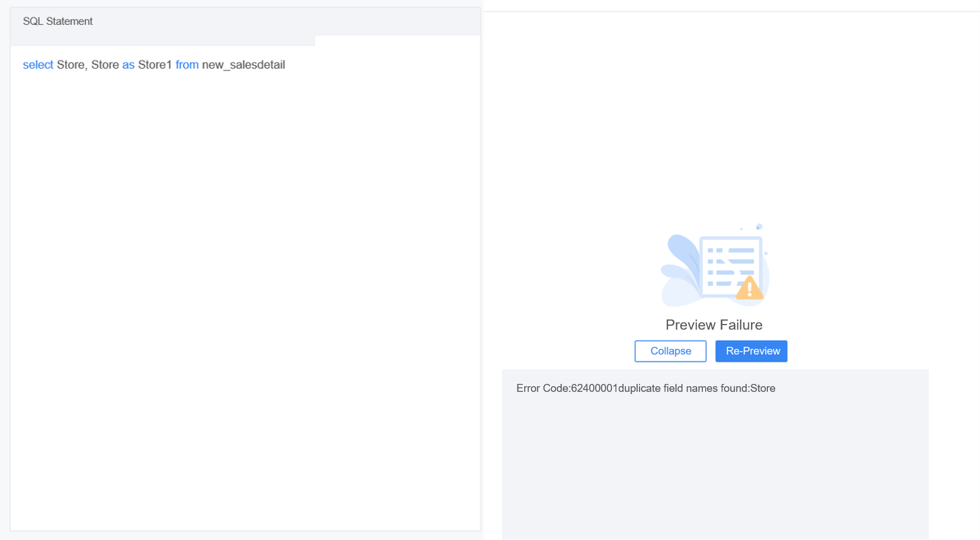The height and width of the screenshot is (540, 980).
Task: Click the warning triangle on the preview illustration
Action: [x=750, y=288]
